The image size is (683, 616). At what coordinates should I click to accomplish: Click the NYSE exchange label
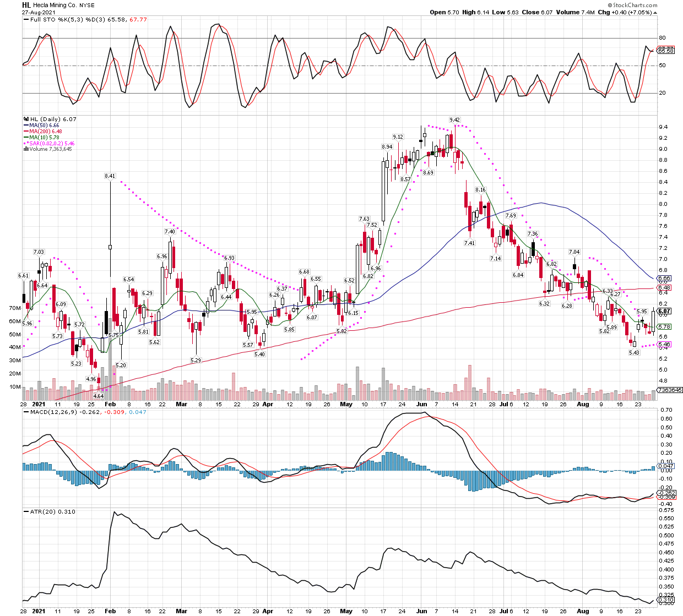[x=87, y=6]
